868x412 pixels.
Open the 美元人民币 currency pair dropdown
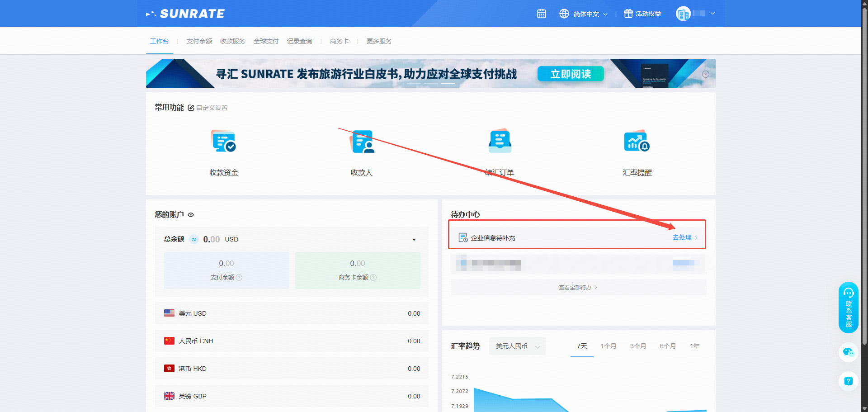pyautogui.click(x=517, y=346)
